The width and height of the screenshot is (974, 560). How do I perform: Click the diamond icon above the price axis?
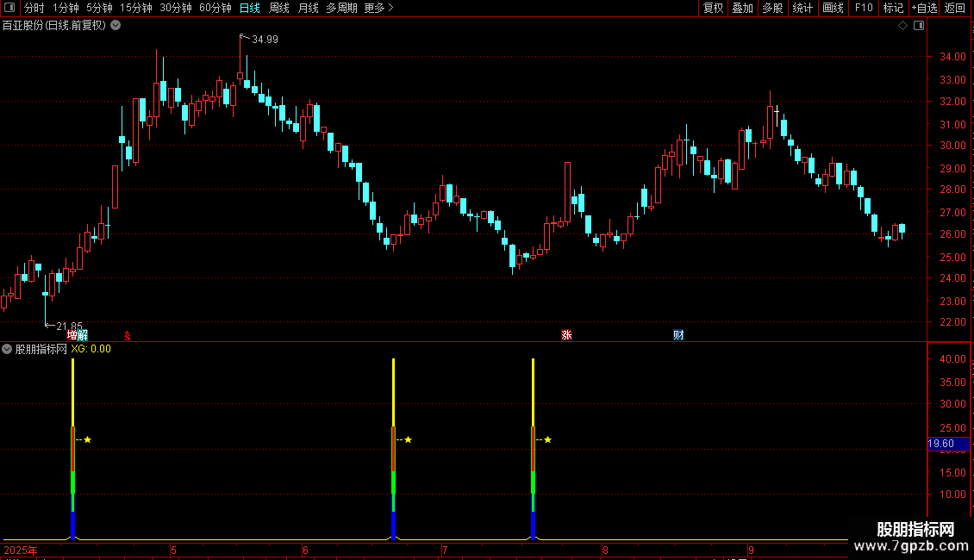[x=903, y=26]
